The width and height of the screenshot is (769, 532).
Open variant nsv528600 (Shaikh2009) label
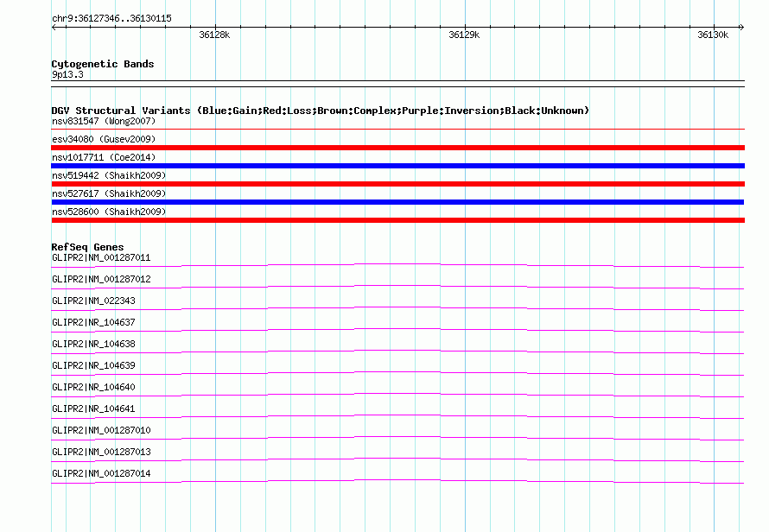(109, 212)
